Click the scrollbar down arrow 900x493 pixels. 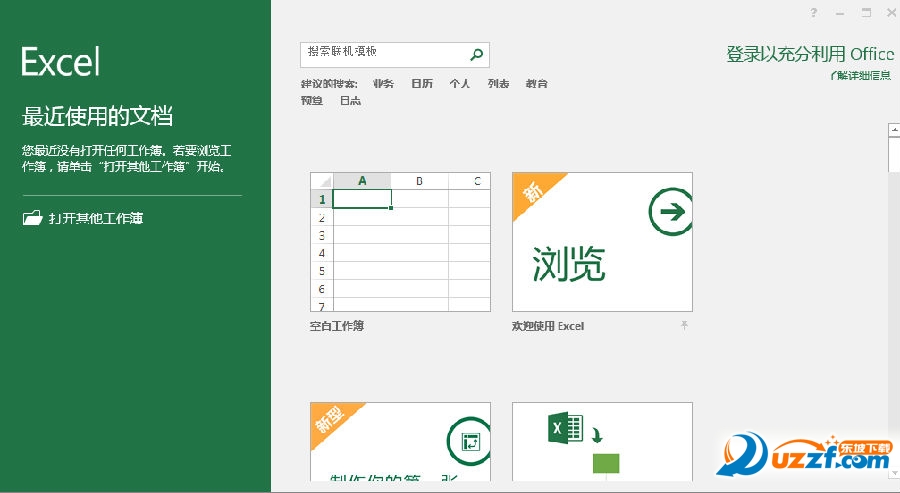[893, 486]
